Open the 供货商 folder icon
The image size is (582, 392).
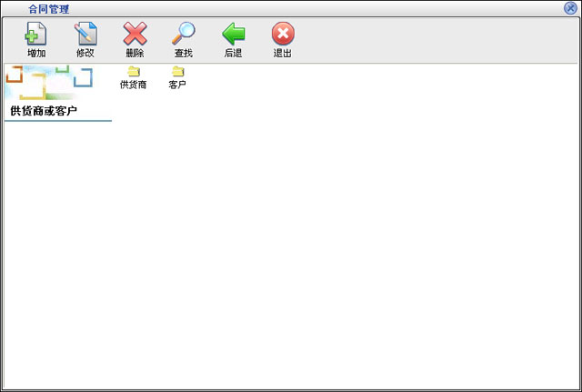coord(133,72)
